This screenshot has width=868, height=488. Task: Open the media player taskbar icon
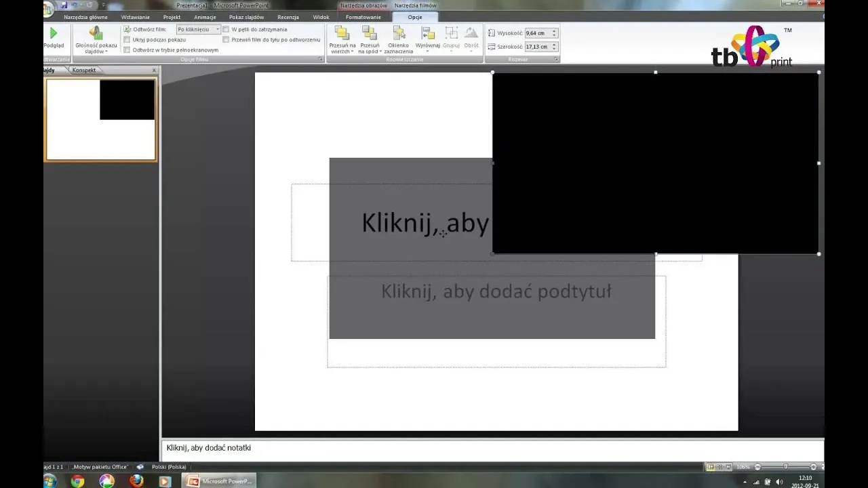(x=165, y=481)
